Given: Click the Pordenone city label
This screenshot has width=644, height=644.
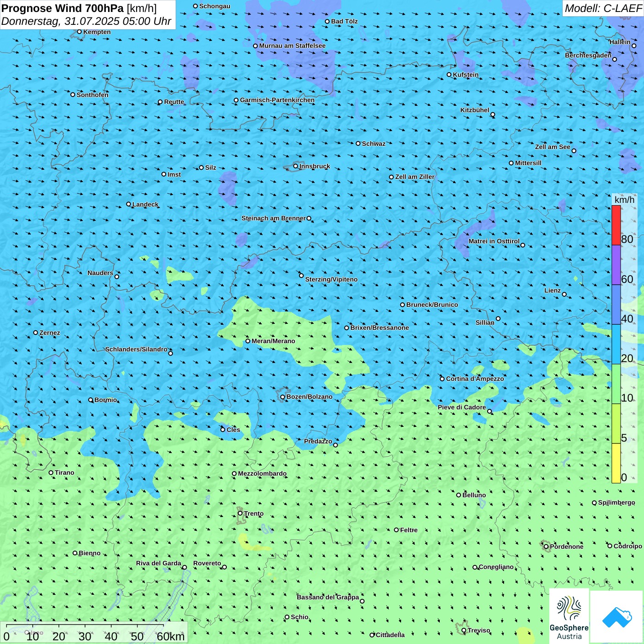Looking at the screenshot, I should (x=567, y=546).
